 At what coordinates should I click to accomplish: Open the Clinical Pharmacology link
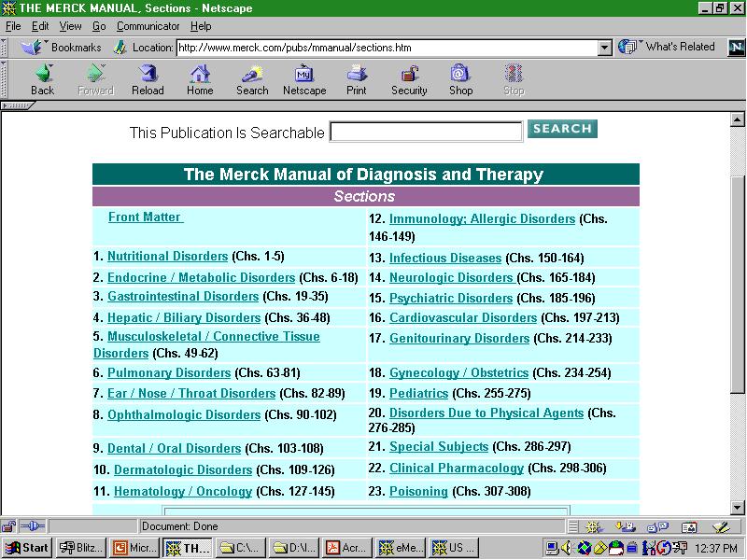457,469
